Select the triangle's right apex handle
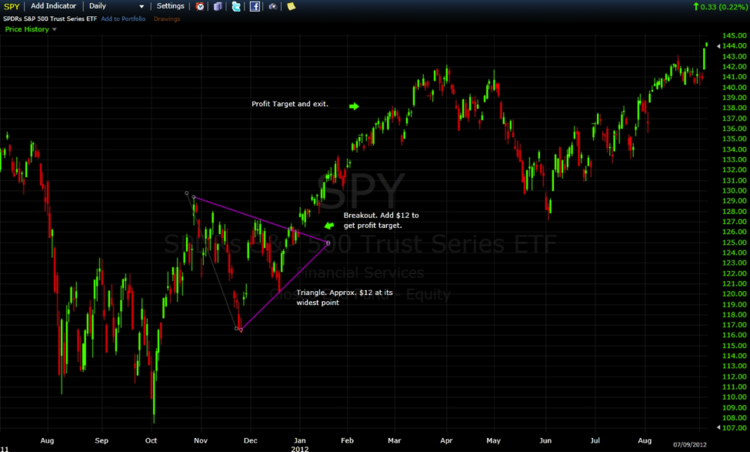The height and width of the screenshot is (452, 750). [x=328, y=242]
